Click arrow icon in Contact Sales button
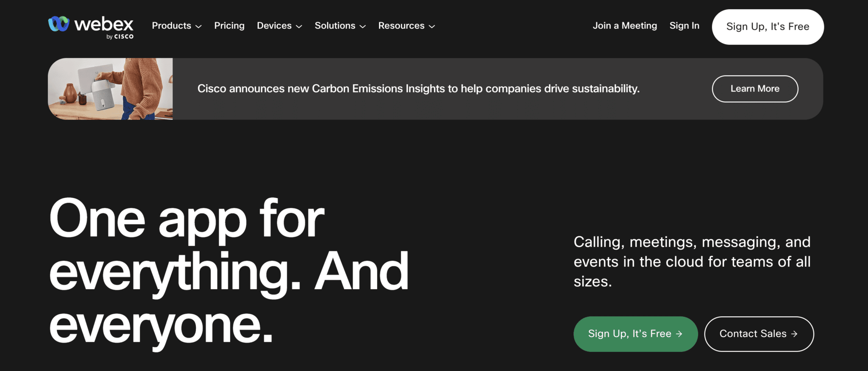The width and height of the screenshot is (868, 371). point(794,334)
